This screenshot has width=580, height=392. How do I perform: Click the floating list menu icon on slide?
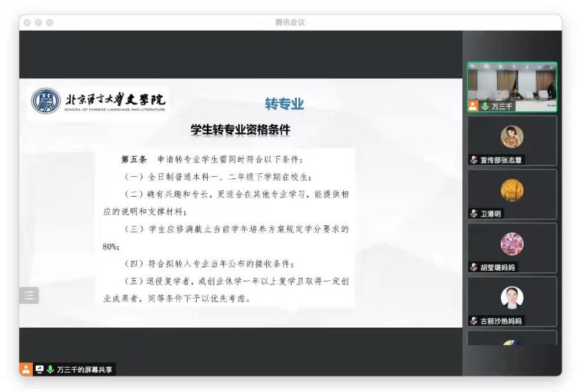(x=29, y=296)
